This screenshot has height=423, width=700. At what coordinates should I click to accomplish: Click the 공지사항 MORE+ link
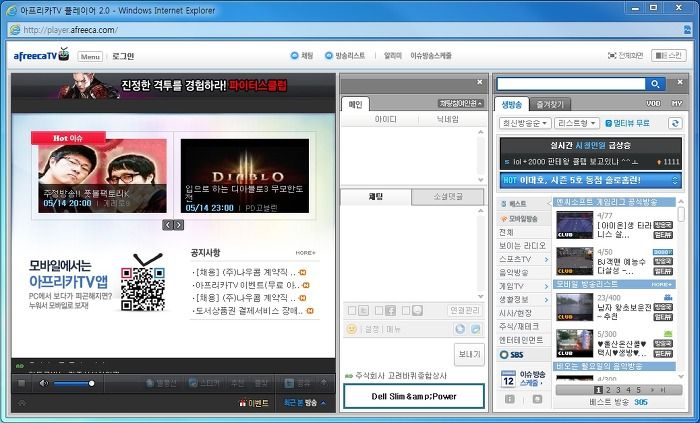point(305,253)
